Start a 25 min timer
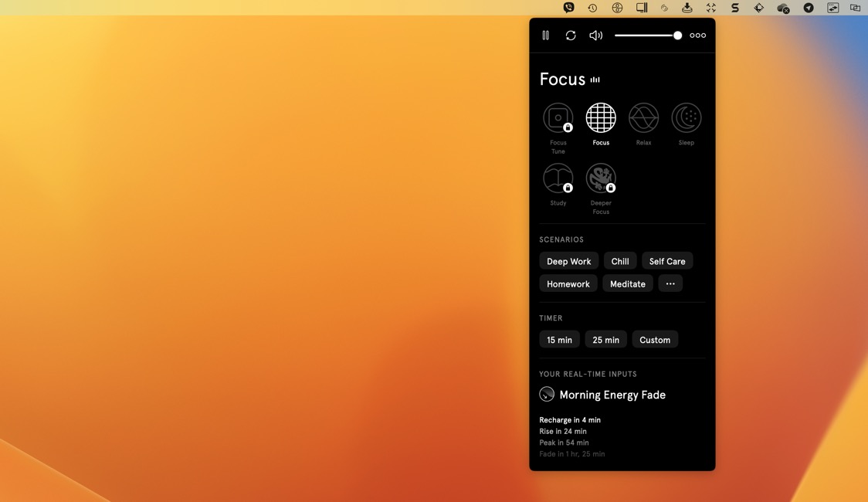868x502 pixels. tap(605, 340)
